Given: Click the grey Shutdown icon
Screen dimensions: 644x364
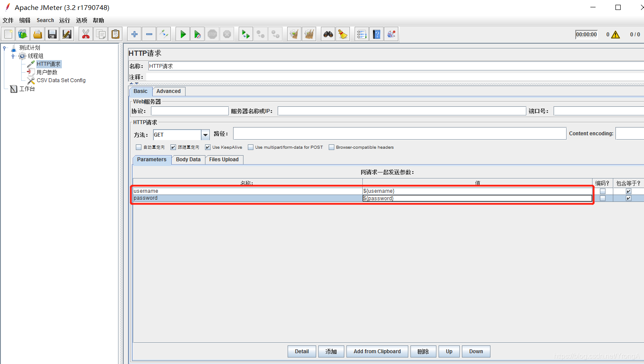Looking at the screenshot, I should [x=227, y=34].
